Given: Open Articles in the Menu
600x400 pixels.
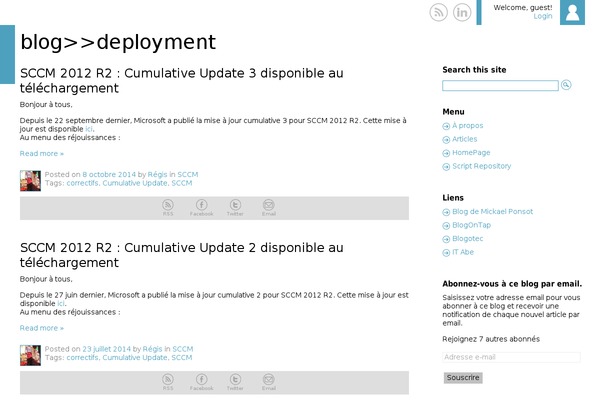Looking at the screenshot, I should click(x=465, y=139).
